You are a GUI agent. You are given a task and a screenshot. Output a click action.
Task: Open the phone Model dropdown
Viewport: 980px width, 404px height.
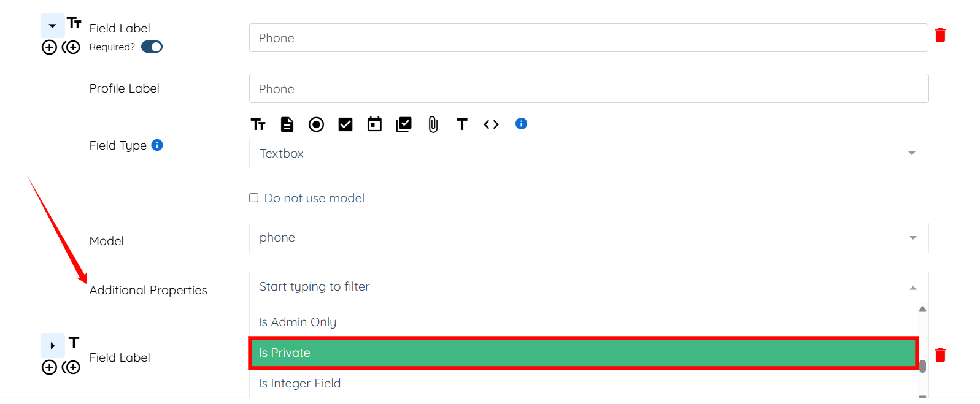[588, 238]
